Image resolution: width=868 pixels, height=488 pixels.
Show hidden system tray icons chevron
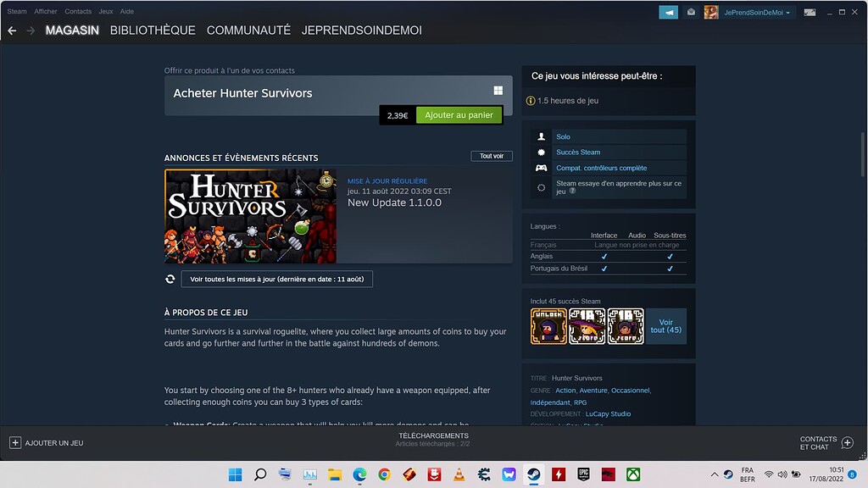(x=715, y=474)
